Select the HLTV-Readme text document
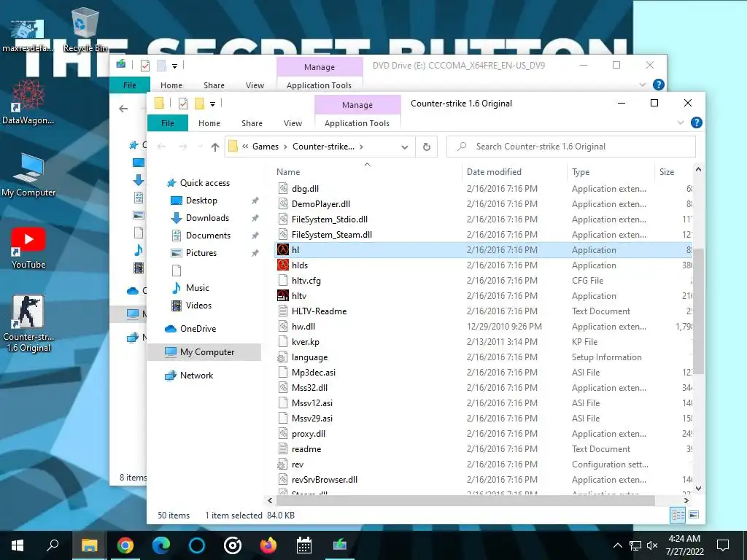747x560 pixels. 484,311
